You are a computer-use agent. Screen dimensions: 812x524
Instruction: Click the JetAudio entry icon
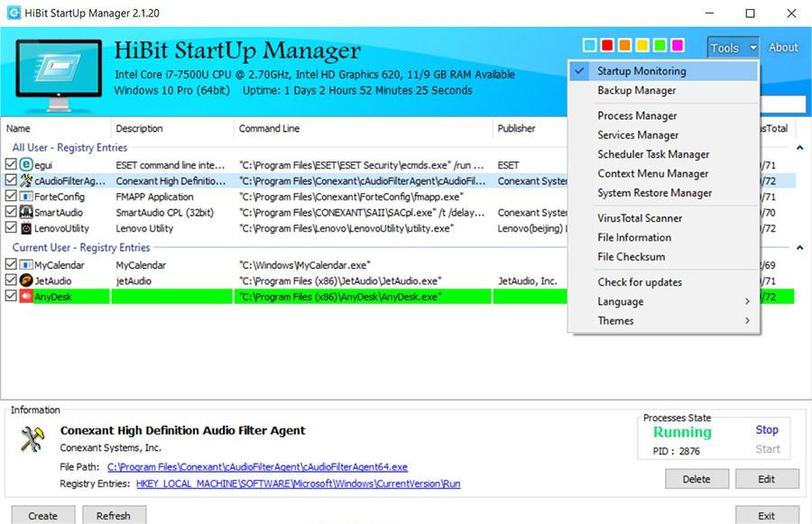click(x=26, y=280)
